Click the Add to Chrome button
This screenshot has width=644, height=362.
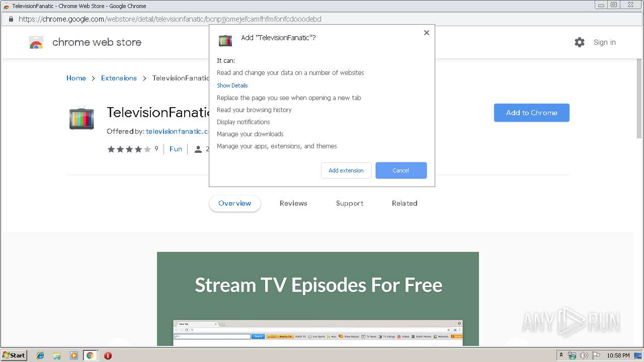[x=532, y=113]
